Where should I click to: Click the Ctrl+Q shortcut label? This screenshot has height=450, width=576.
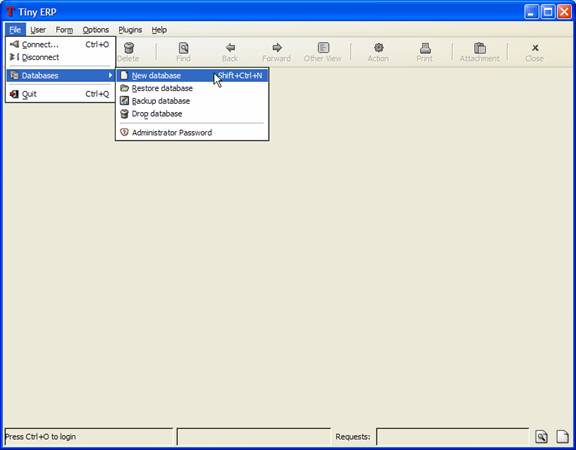pos(97,94)
